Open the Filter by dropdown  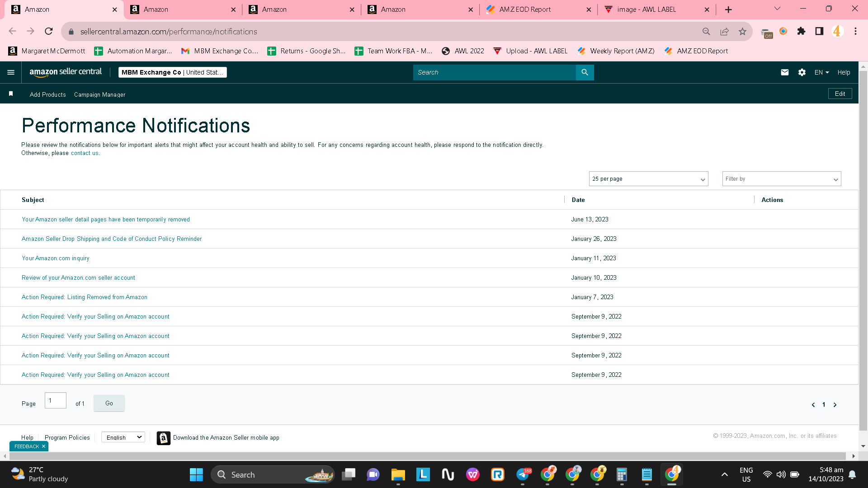[782, 179]
